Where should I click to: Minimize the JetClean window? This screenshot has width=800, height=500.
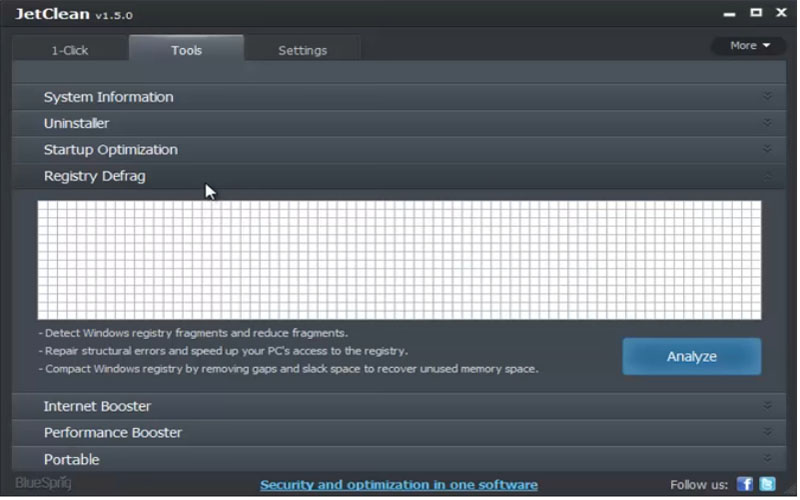point(730,14)
